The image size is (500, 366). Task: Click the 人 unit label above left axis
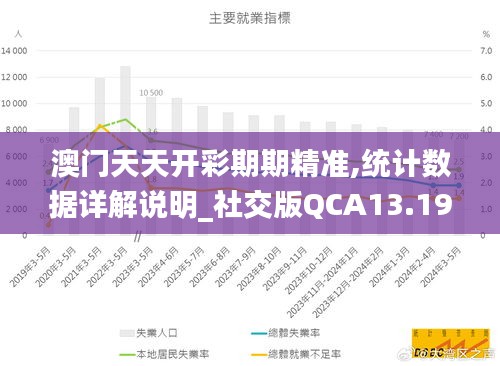pyautogui.click(x=18, y=34)
